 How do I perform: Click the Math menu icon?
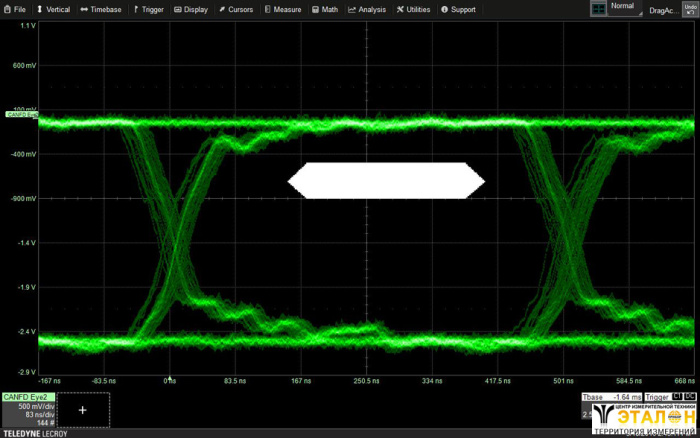(x=314, y=9)
